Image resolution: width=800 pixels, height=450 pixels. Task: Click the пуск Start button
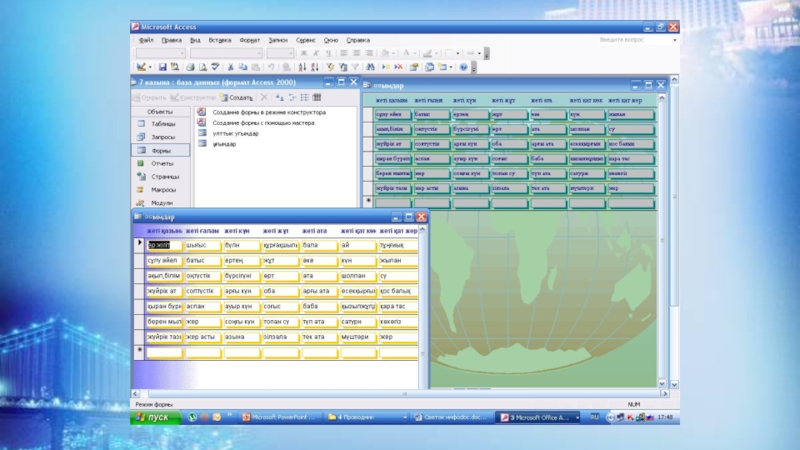156,417
